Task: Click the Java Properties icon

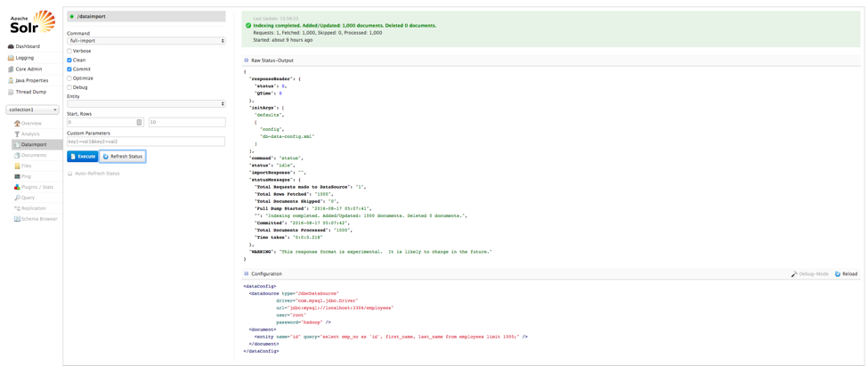Action: click(x=11, y=80)
